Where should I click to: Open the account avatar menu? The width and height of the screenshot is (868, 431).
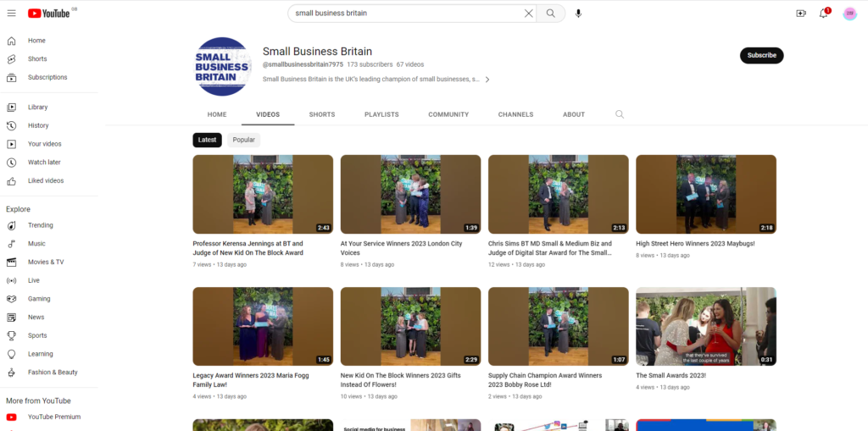point(849,14)
